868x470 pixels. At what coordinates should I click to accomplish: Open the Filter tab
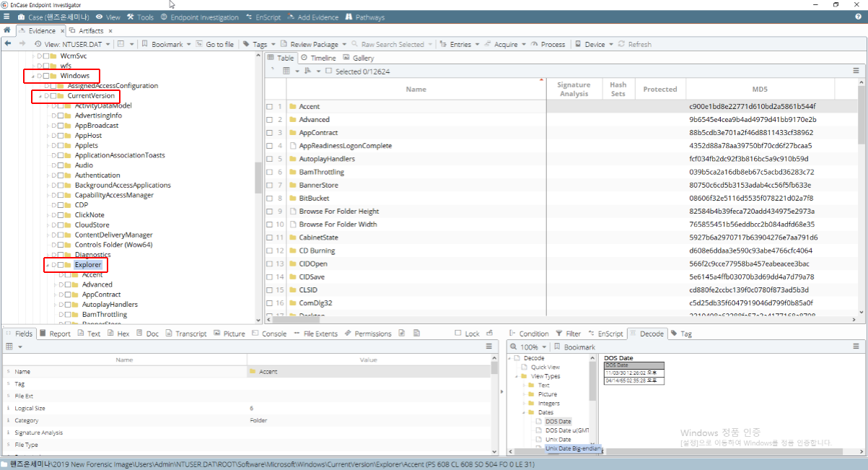[x=568, y=334]
